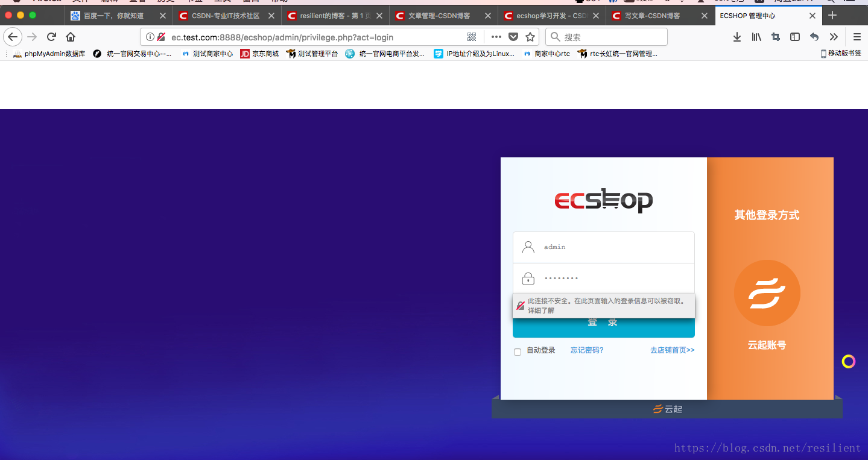Switch to the 写文章-CSDN博客 tab
The height and width of the screenshot is (460, 868).
[x=661, y=16]
